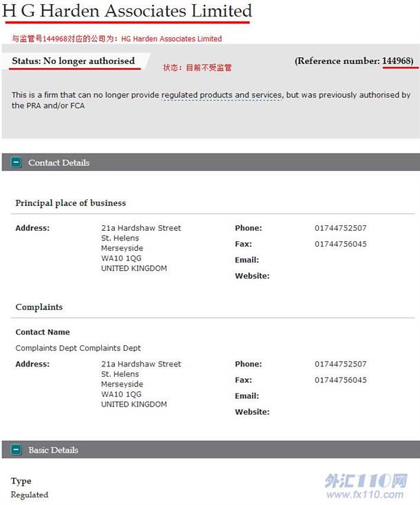Click the Contact Name label
The image size is (420, 505).
pyautogui.click(x=43, y=332)
